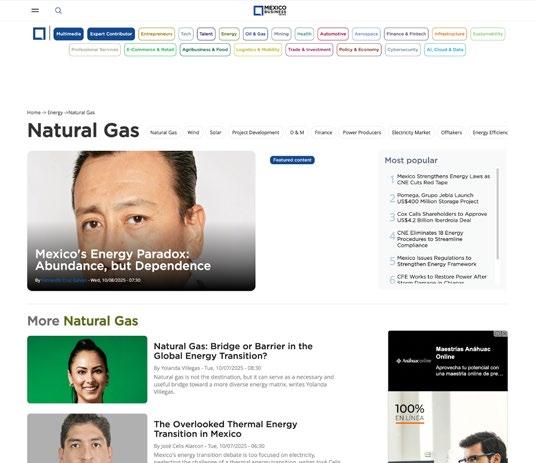This screenshot has width=535, height=463.
Task: Click the ad info icon on Anáhuac banner
Action: coord(501,333)
